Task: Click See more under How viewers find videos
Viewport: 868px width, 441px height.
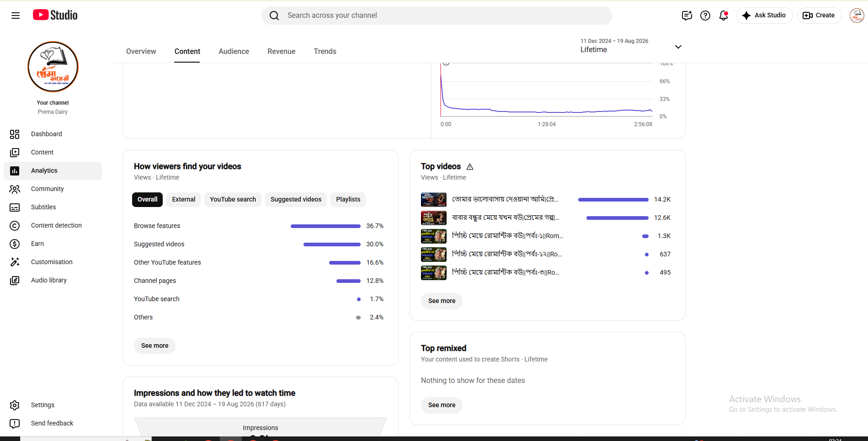Action: 154,345
